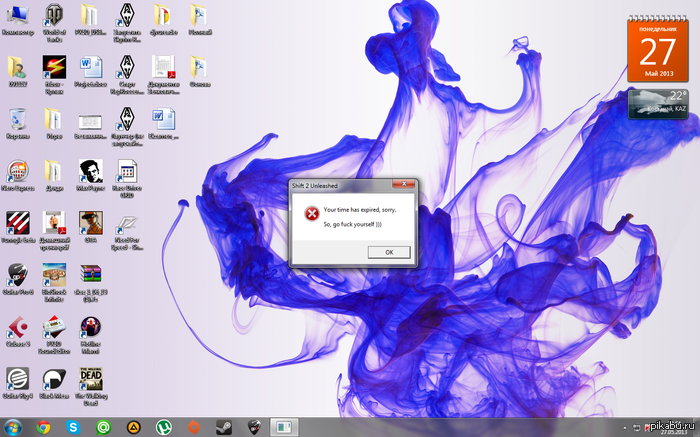Screen dimensions: 700x437
Task: Click OK in the Shift 2 Unleashed dialog
Action: point(389,252)
